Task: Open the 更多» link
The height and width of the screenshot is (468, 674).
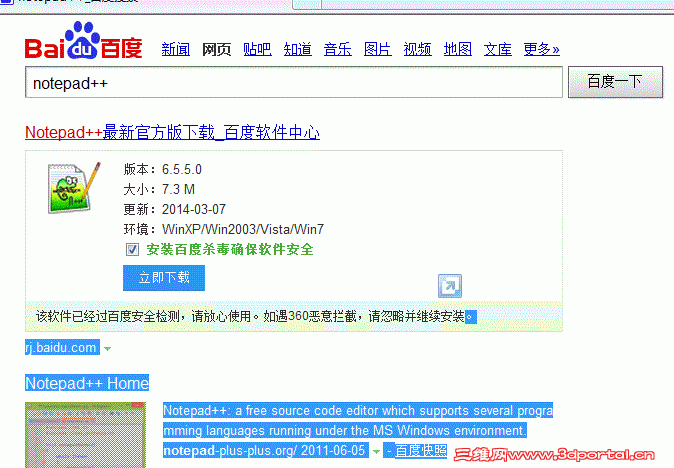Action: tap(542, 49)
